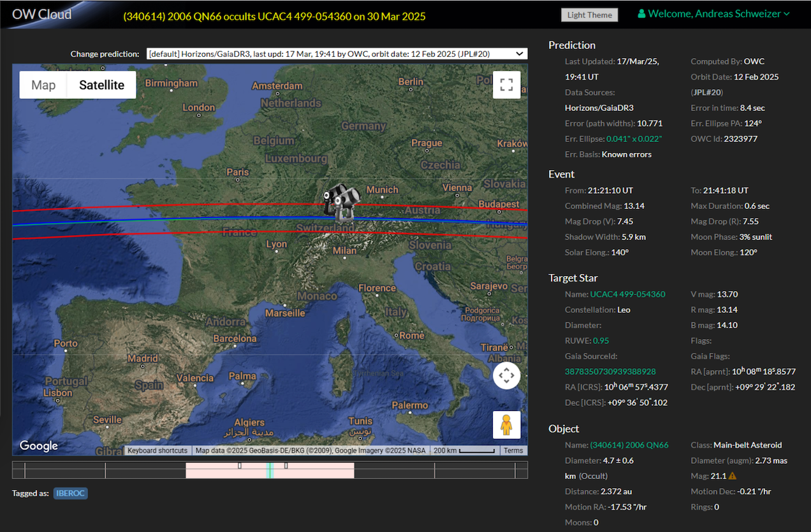Screen dimensions: 811x532
Task: Switch map to Satellite view
Action: click(x=101, y=85)
